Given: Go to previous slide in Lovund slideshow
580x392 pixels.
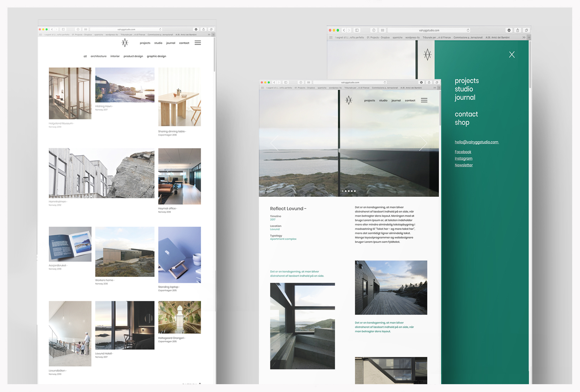Looking at the screenshot, I should (x=274, y=143).
